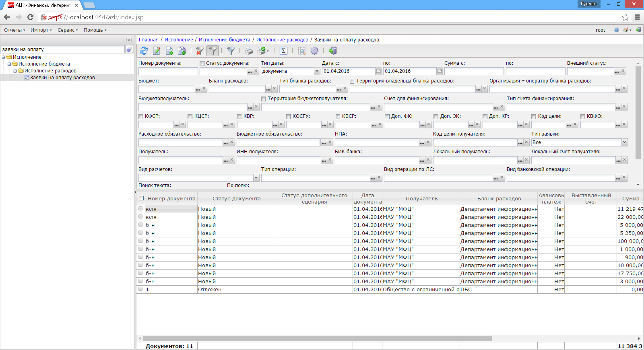Collapse the Исполнение бюджета tree node

tap(9, 64)
